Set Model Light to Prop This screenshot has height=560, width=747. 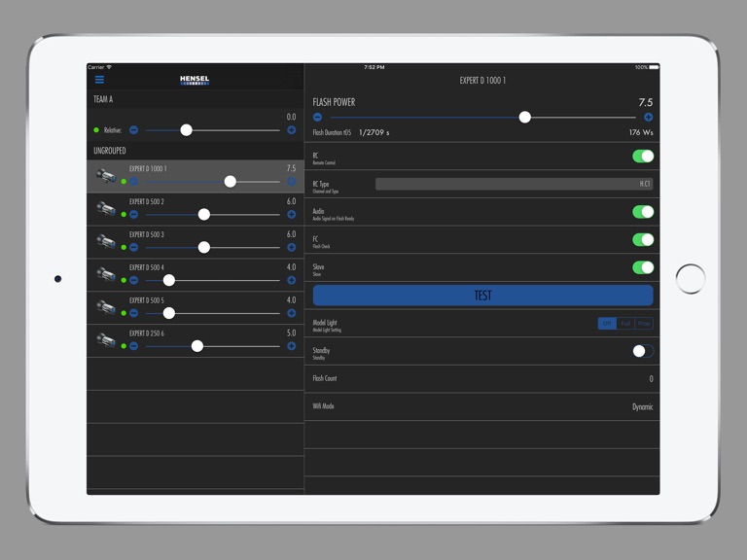click(644, 324)
